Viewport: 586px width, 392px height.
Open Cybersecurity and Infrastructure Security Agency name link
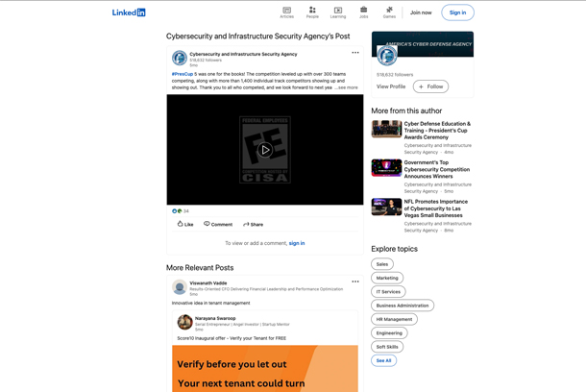point(243,54)
